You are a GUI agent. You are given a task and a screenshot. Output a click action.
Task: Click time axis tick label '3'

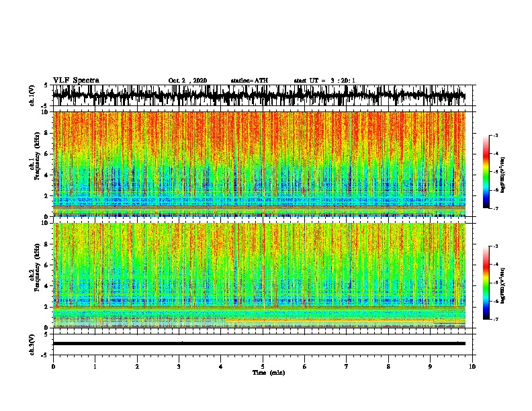[179, 367]
